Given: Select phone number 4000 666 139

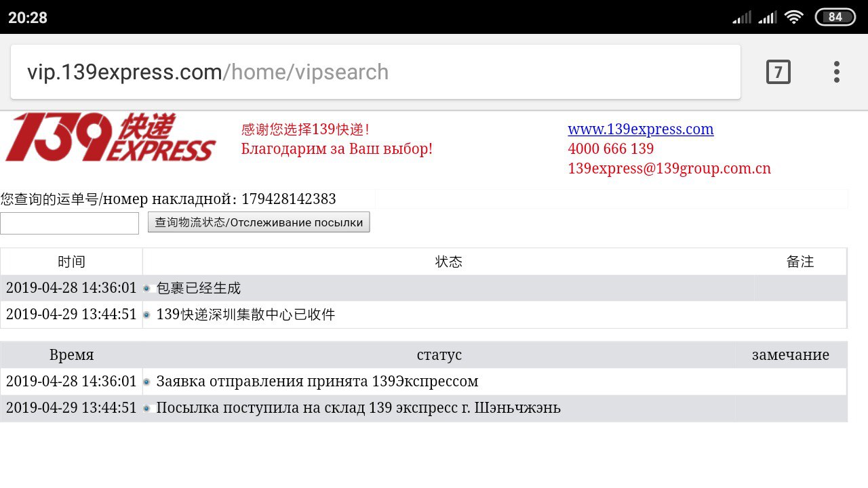Looking at the screenshot, I should point(610,148).
